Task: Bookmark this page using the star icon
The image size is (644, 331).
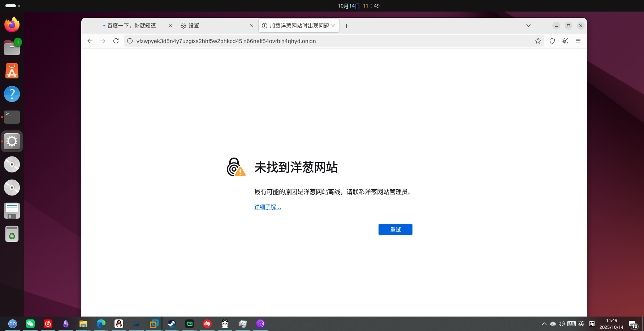Action: tap(538, 41)
